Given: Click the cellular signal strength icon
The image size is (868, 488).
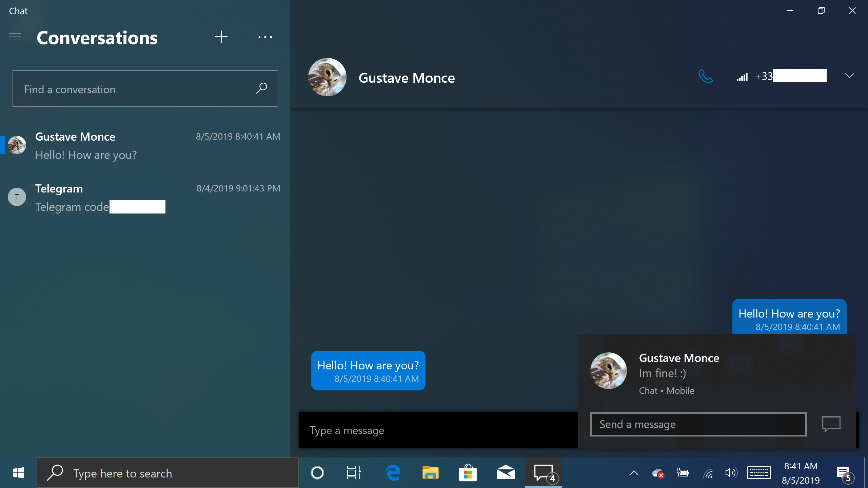Looking at the screenshot, I should coord(742,77).
